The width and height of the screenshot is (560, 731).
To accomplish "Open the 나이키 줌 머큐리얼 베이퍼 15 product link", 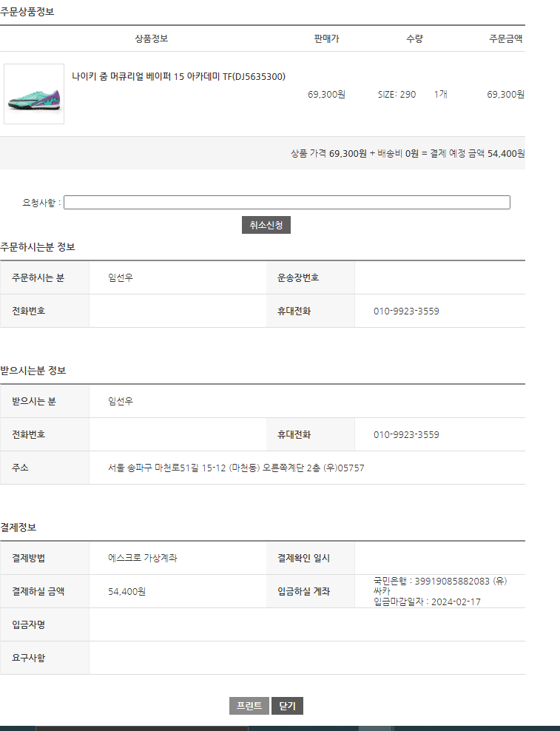I will click(178, 76).
